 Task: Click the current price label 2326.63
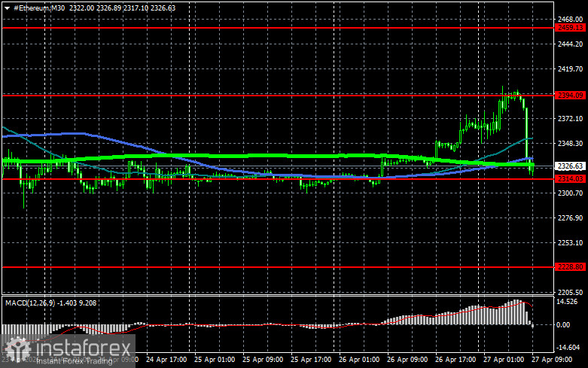(570, 166)
